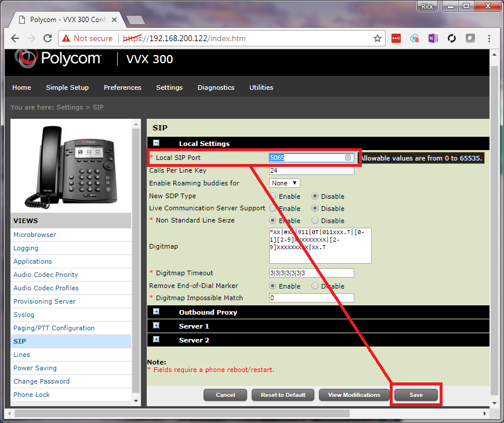Select Disable for Non Standard Line Seize

[x=315, y=220]
